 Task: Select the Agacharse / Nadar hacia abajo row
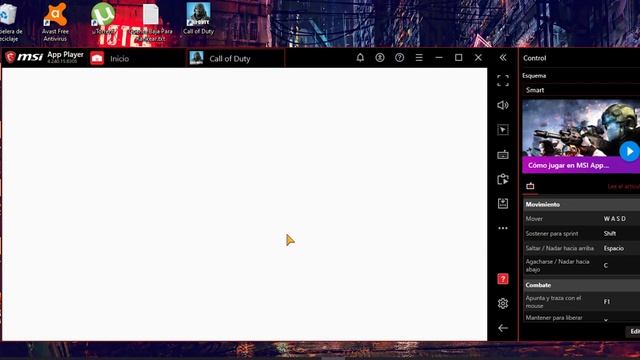click(x=582, y=265)
